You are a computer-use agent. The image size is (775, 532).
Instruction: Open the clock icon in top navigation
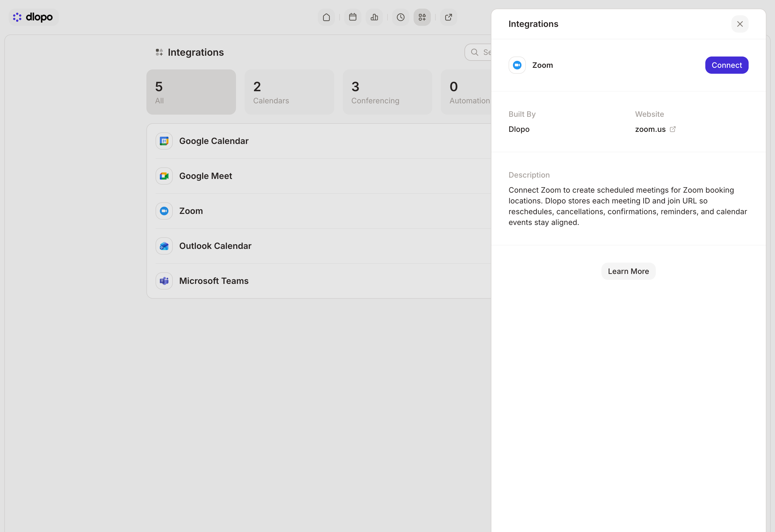400,17
